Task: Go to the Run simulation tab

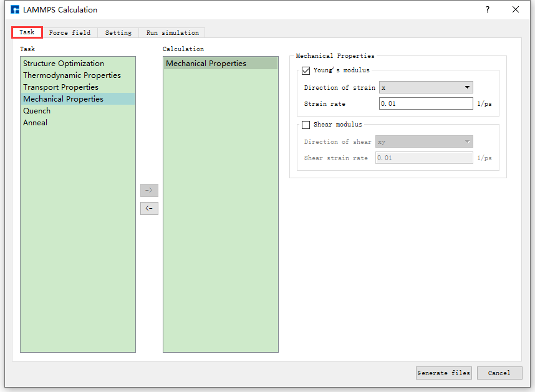Action: click(x=172, y=32)
